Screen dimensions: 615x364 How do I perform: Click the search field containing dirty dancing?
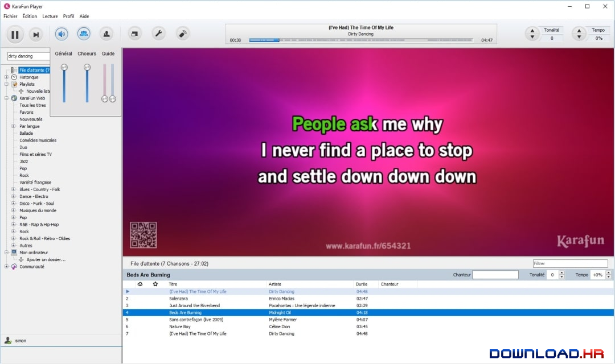[x=28, y=56]
